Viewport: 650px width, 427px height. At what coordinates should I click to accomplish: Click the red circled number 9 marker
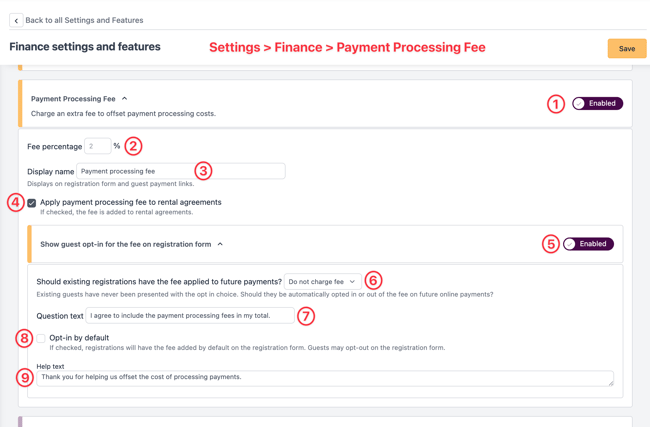(x=25, y=378)
